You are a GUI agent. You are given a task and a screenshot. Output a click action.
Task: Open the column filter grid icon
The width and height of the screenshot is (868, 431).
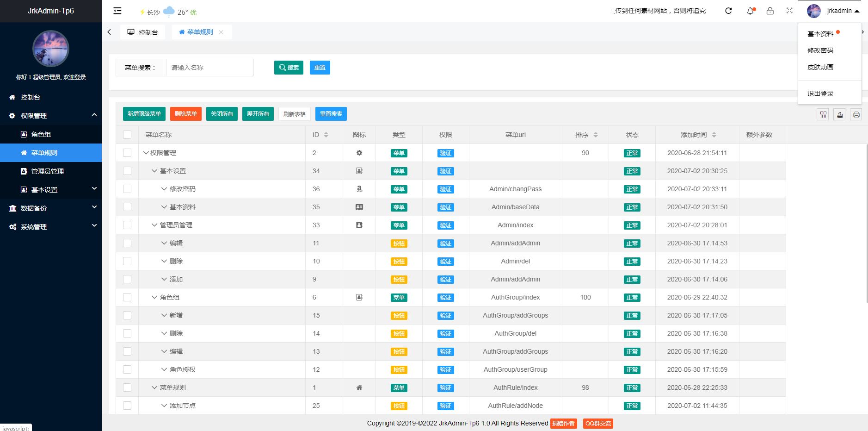(823, 114)
